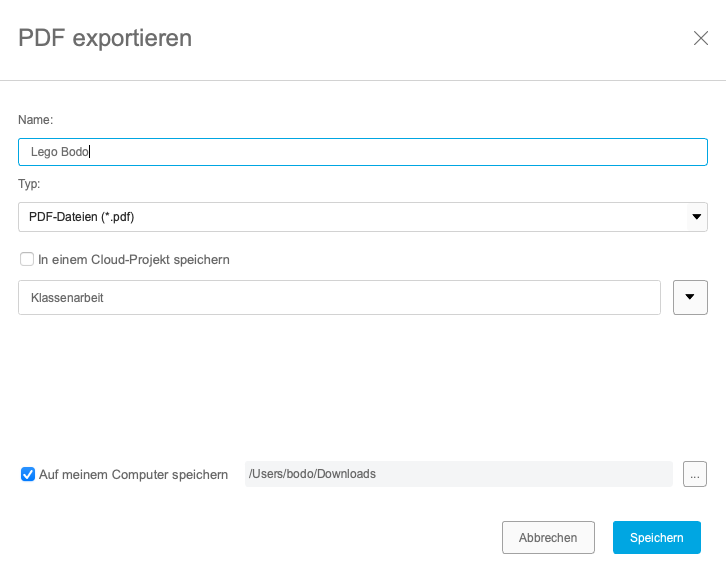Click the Abbrechen button

point(548,537)
